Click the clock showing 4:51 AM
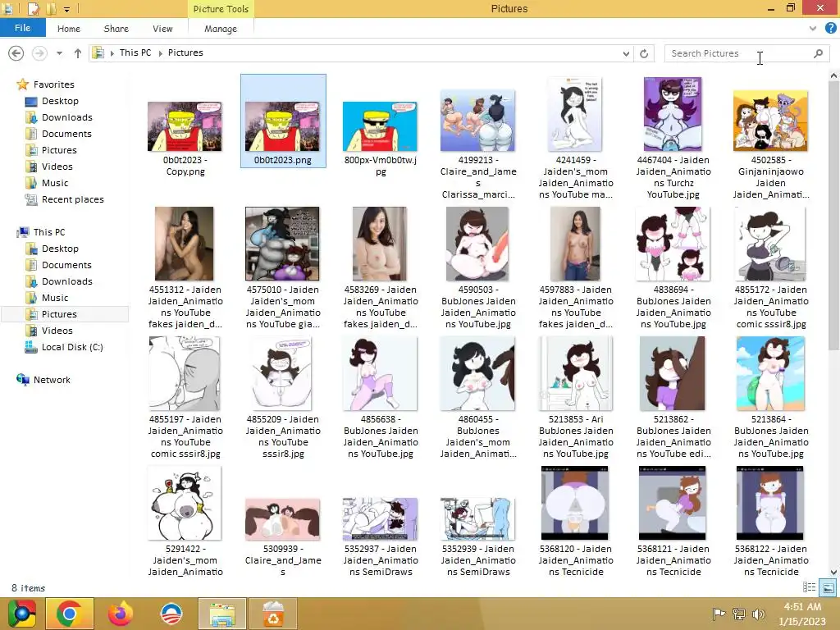The width and height of the screenshot is (840, 630). 802,607
